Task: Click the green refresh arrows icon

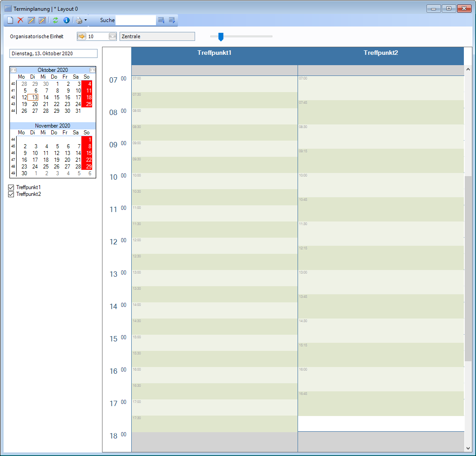Action: 55,20
